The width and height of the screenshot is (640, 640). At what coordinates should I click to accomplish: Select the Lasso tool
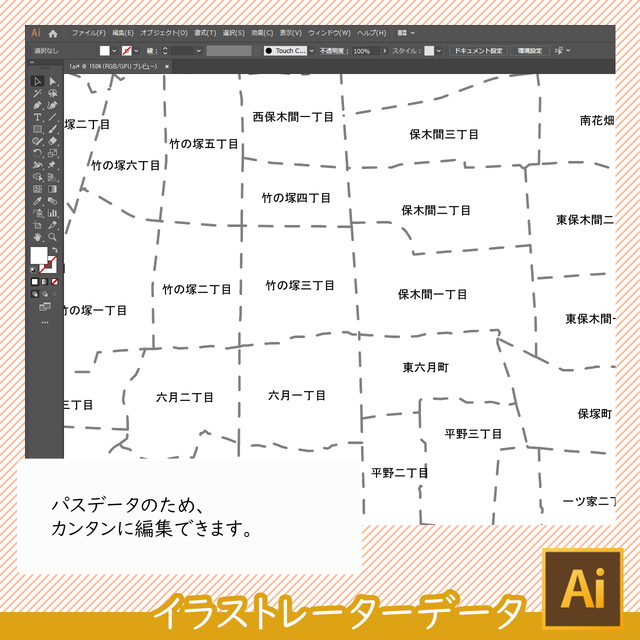tap(53, 93)
